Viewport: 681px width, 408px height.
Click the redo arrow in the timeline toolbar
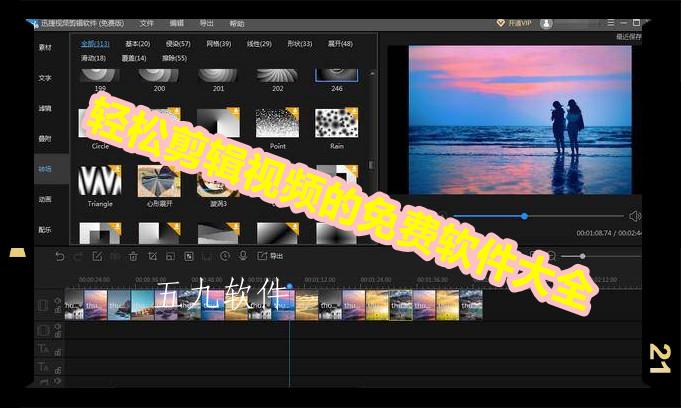tap(78, 256)
